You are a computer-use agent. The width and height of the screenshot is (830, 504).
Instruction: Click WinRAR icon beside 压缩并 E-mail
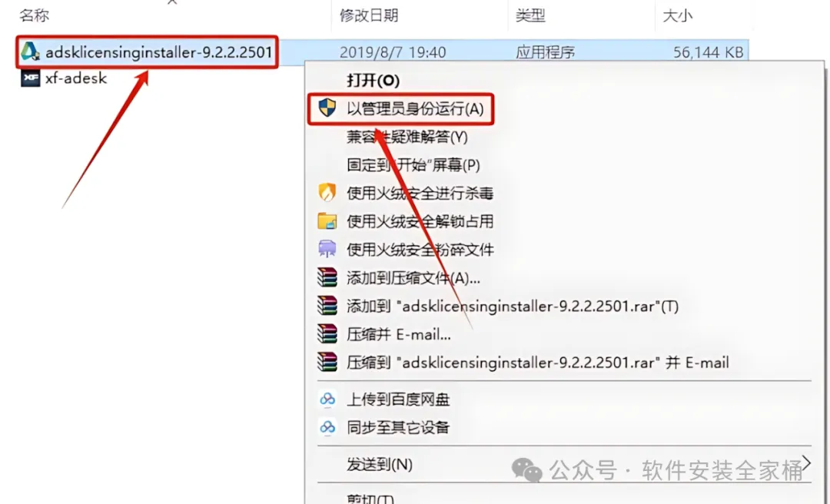(327, 334)
